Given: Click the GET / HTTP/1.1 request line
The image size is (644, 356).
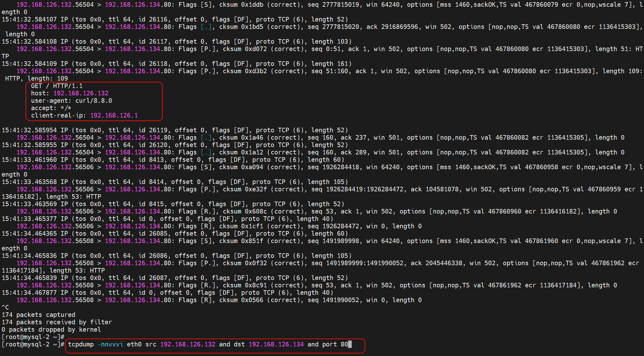Looking at the screenshot, I should click(x=57, y=86).
